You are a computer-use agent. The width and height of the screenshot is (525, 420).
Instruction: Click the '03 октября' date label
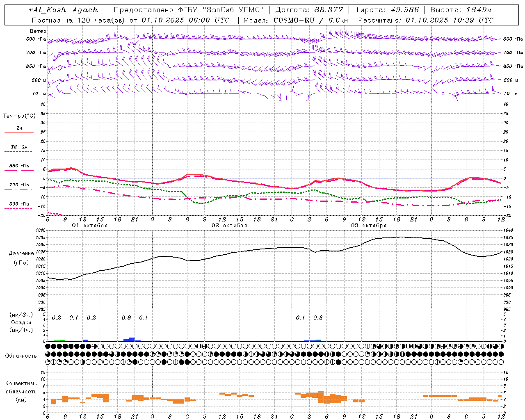(x=369, y=226)
